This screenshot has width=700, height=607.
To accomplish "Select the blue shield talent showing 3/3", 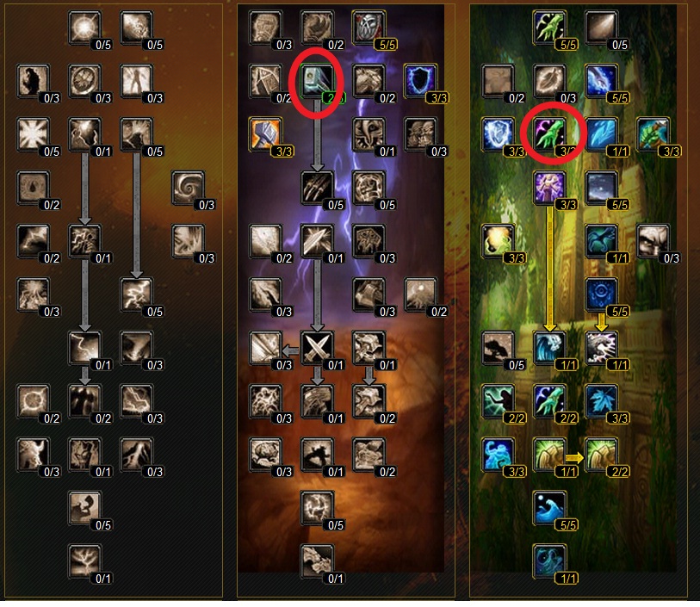I will (x=420, y=80).
